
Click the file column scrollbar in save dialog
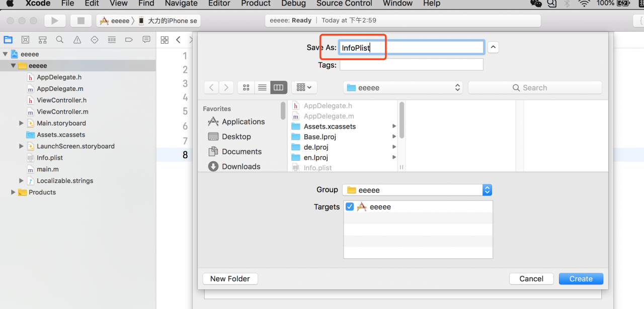coord(401,120)
